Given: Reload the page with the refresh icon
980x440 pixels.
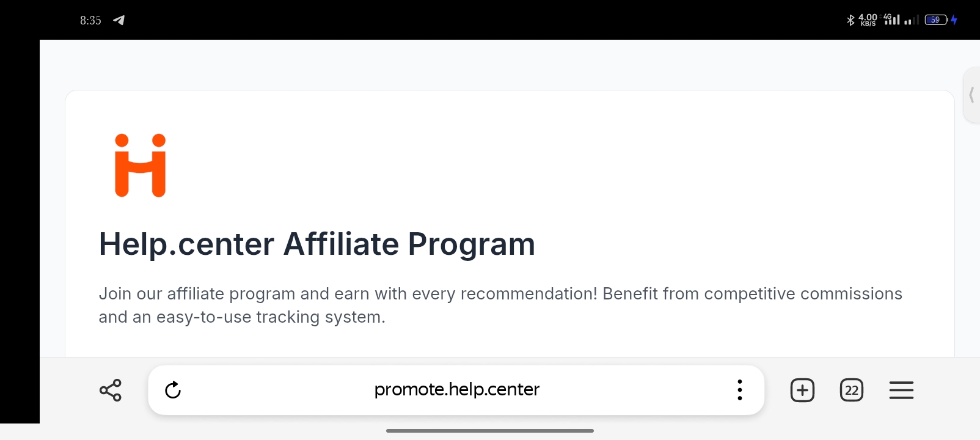Looking at the screenshot, I should (x=173, y=390).
